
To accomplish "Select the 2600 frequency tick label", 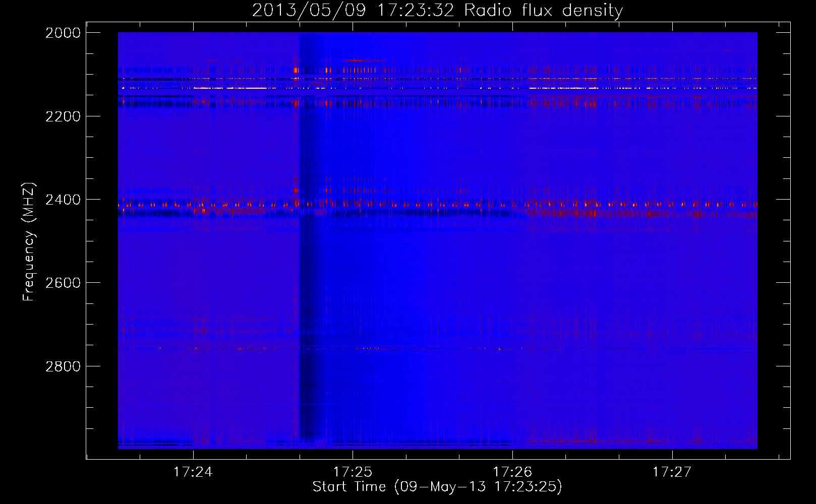I will click(63, 283).
